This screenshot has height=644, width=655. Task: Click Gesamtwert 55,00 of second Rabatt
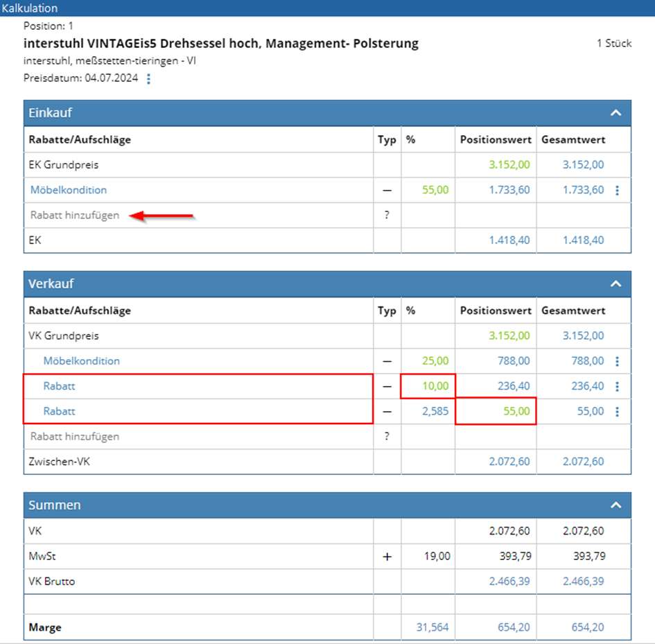(x=591, y=411)
